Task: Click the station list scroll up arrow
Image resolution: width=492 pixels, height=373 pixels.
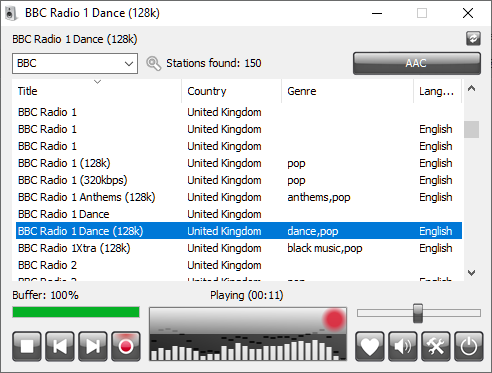Action: point(471,88)
